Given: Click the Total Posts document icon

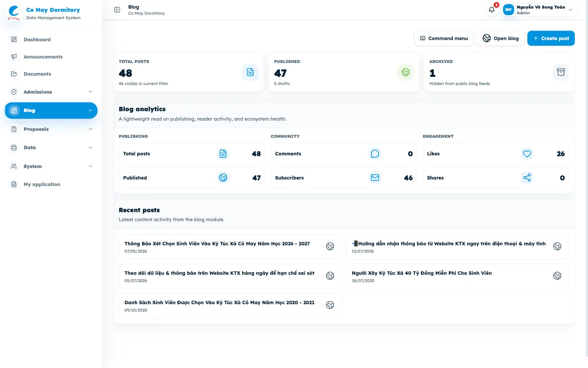Looking at the screenshot, I should click(250, 72).
